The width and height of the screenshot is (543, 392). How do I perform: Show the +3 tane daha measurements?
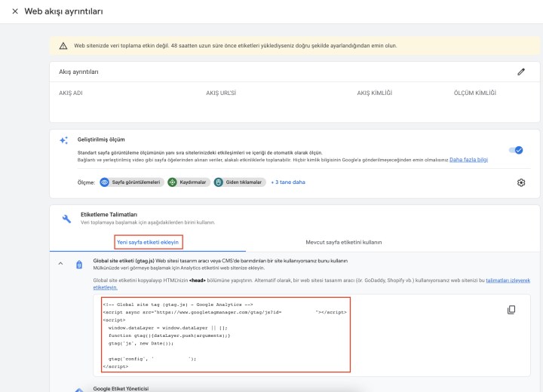point(288,182)
